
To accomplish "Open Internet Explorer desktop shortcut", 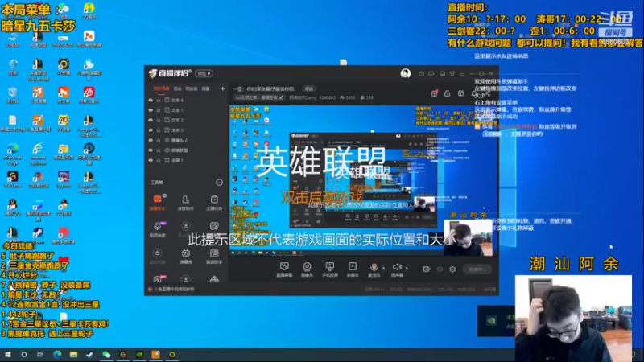I will (38, 153).
